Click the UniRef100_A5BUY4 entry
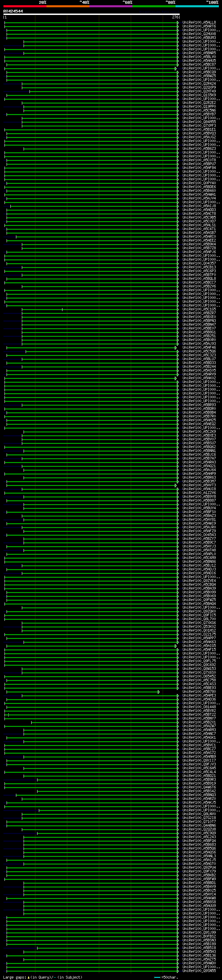 coord(199,508)
